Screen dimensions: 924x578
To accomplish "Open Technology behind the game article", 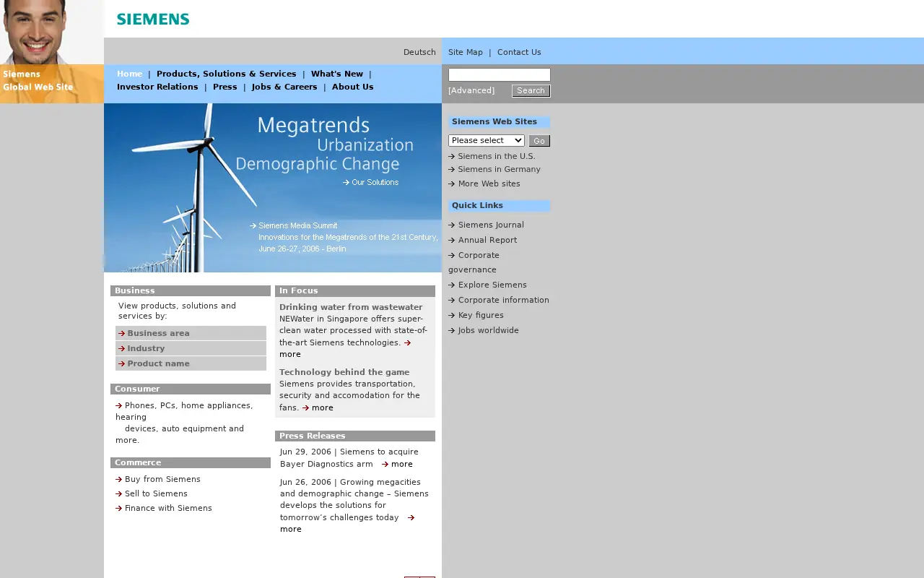I will click(344, 372).
